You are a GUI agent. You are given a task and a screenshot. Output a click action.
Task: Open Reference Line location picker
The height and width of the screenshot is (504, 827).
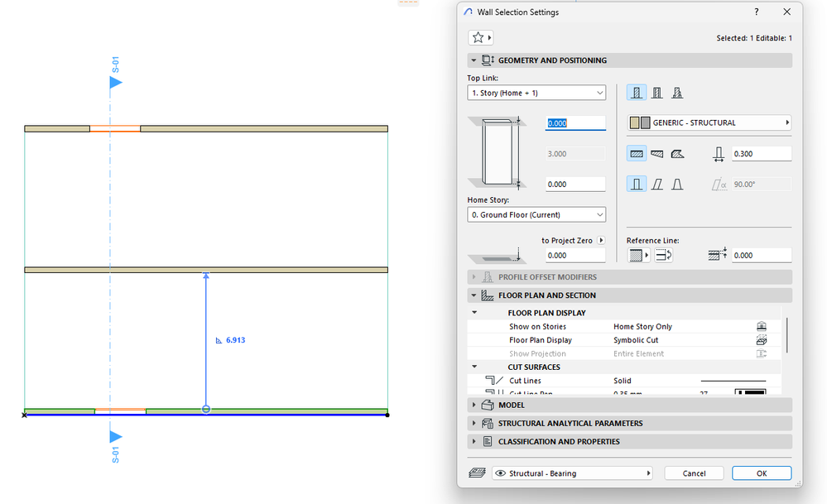pos(639,255)
